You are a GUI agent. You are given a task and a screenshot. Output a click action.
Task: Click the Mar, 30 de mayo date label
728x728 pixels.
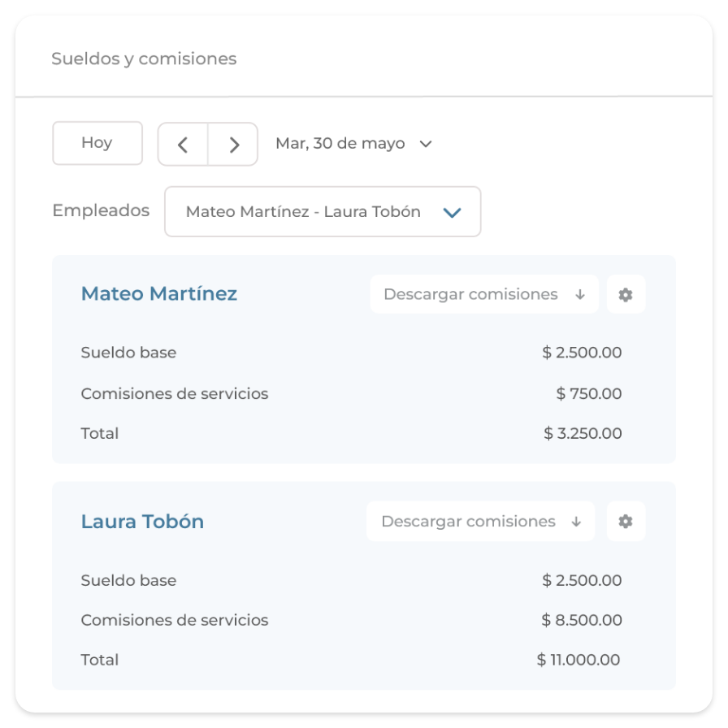340,144
